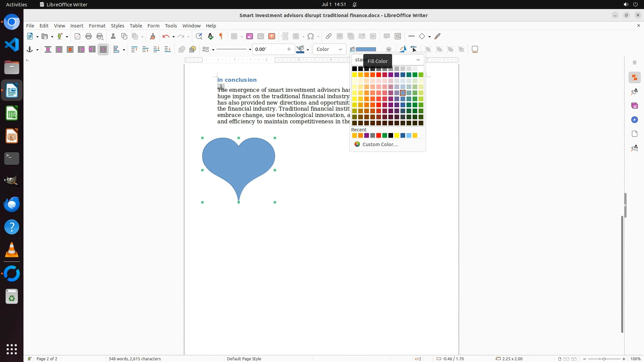Open the sidebar Navigator compass icon
Viewport: 644px width, 362px height.
(634, 120)
